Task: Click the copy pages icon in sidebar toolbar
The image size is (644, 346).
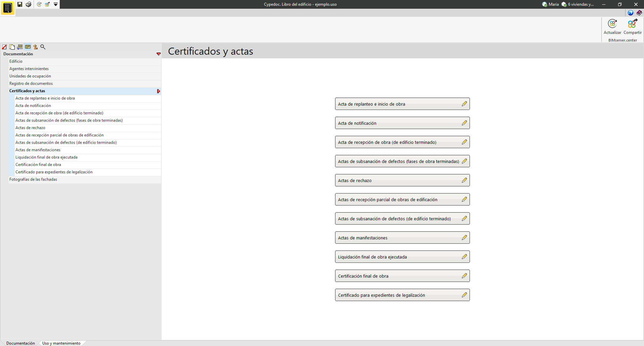Action: [12, 47]
